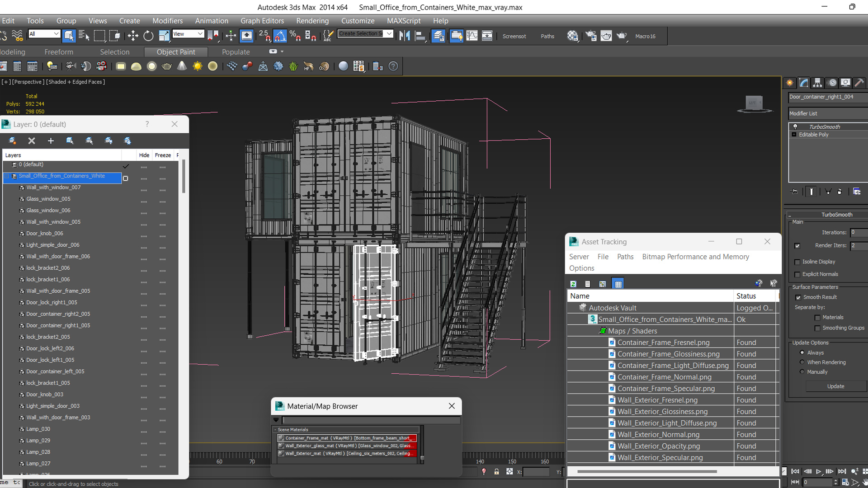Open the Hierarchy command panel tab
The image size is (868, 488).
pyautogui.click(x=817, y=83)
